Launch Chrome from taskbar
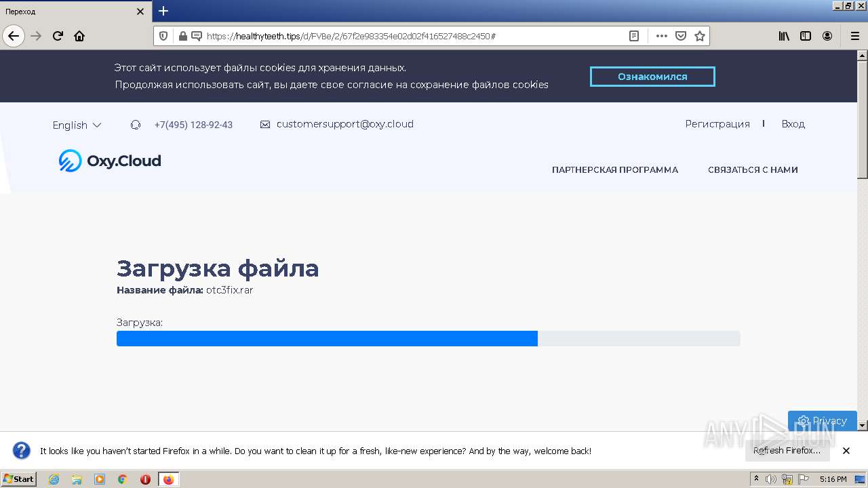The height and width of the screenshot is (488, 868). (123, 479)
